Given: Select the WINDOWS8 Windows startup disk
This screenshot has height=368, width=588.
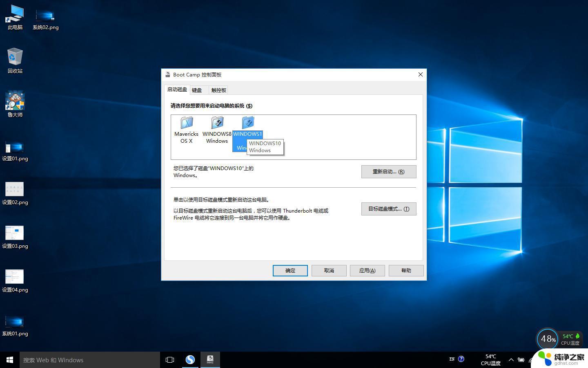Looking at the screenshot, I should click(x=217, y=130).
